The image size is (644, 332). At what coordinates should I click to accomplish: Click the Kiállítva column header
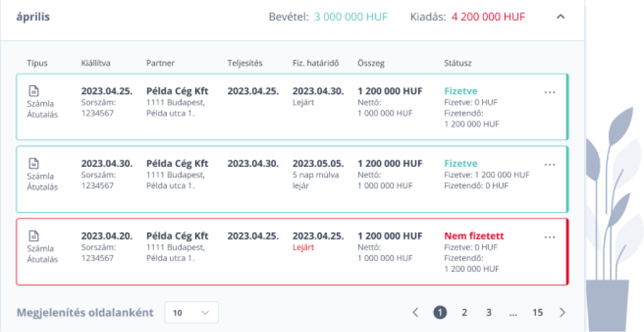(x=96, y=63)
